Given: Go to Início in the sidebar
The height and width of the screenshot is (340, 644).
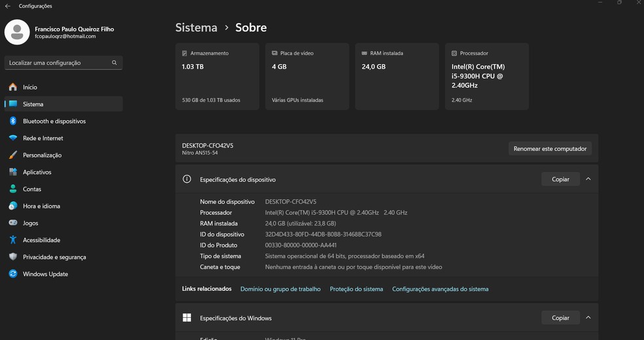Looking at the screenshot, I should tap(29, 87).
